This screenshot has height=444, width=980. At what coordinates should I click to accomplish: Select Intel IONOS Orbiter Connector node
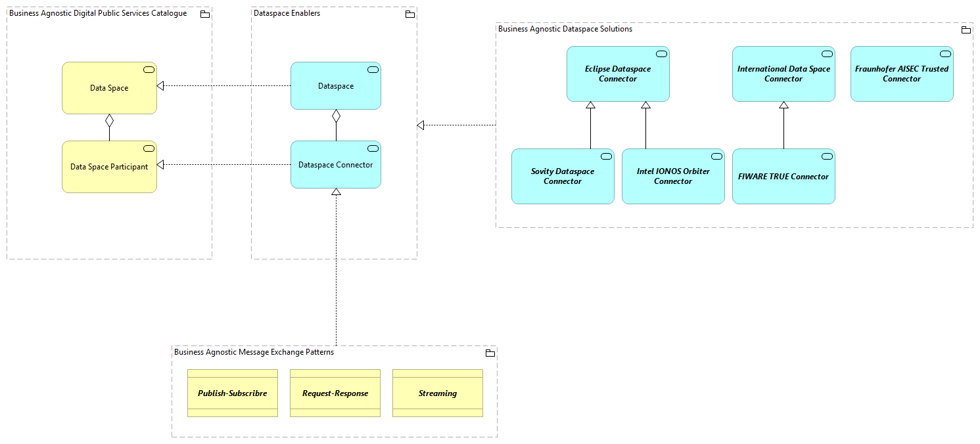(673, 176)
